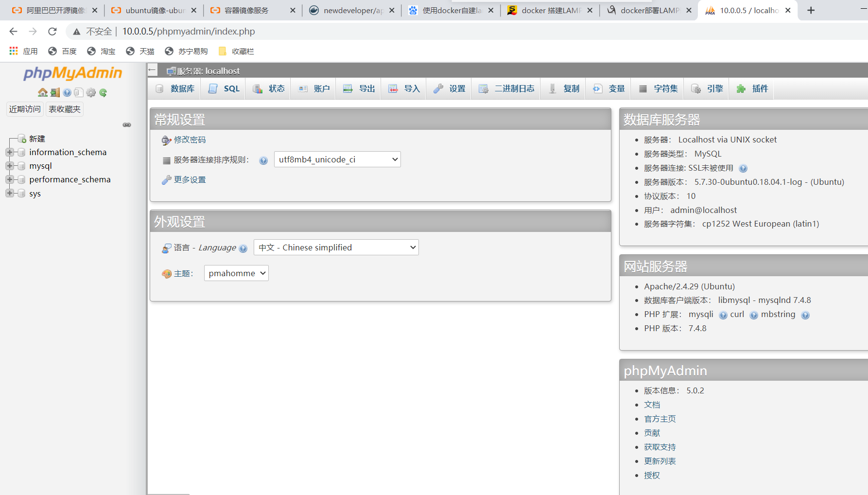
Task: Click the help icon beside server connection collation
Action: [263, 160]
